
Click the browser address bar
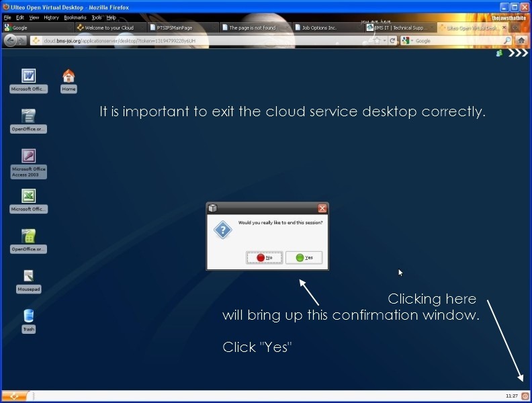click(202, 40)
